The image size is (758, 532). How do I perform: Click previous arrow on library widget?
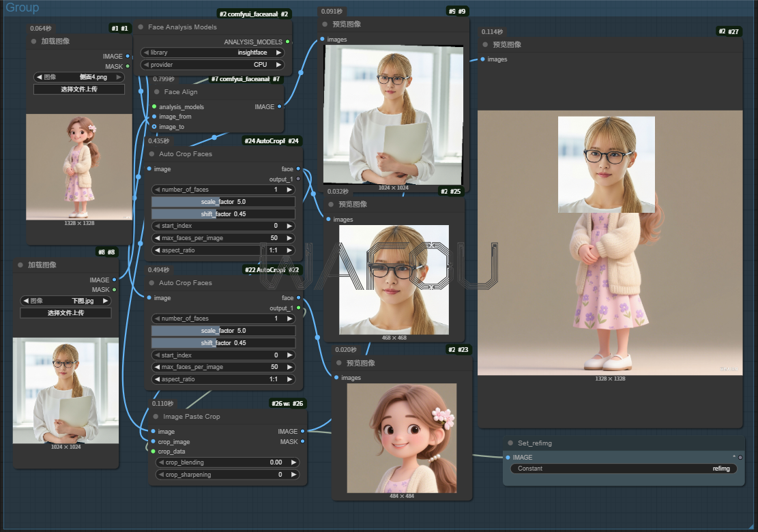coord(146,53)
